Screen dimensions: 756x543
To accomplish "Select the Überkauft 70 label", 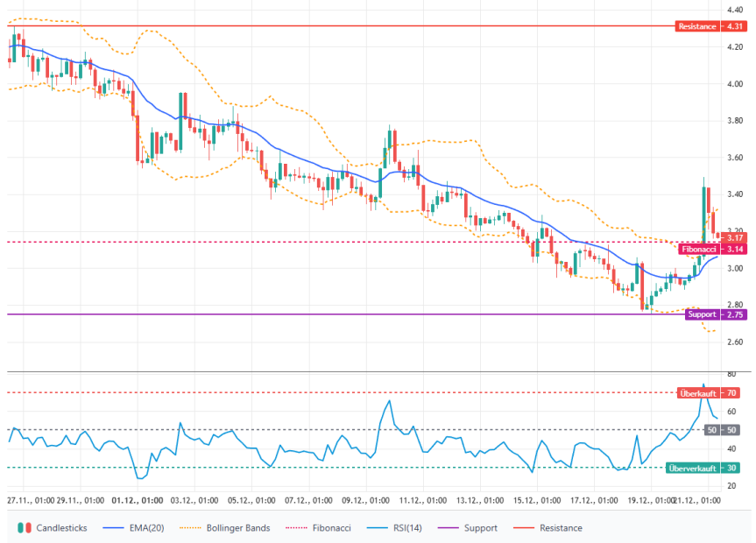I will tap(710, 392).
